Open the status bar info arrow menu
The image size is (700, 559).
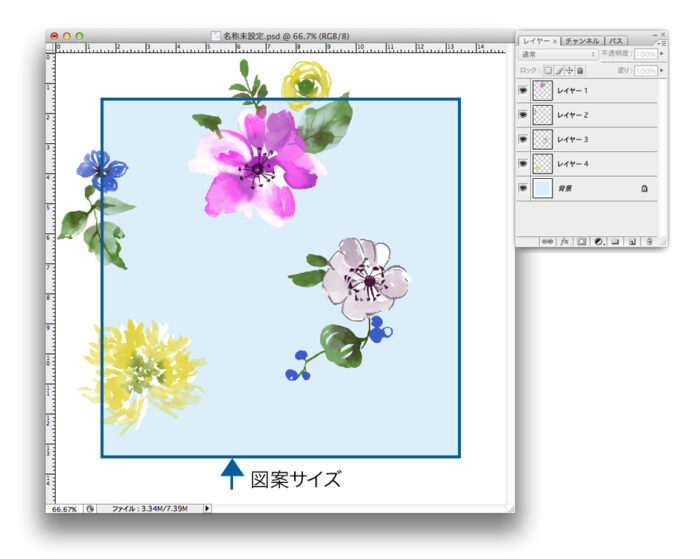coord(208,509)
